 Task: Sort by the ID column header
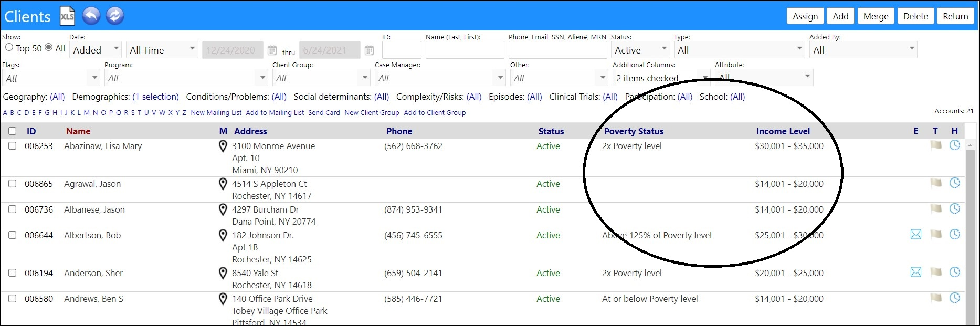31,131
